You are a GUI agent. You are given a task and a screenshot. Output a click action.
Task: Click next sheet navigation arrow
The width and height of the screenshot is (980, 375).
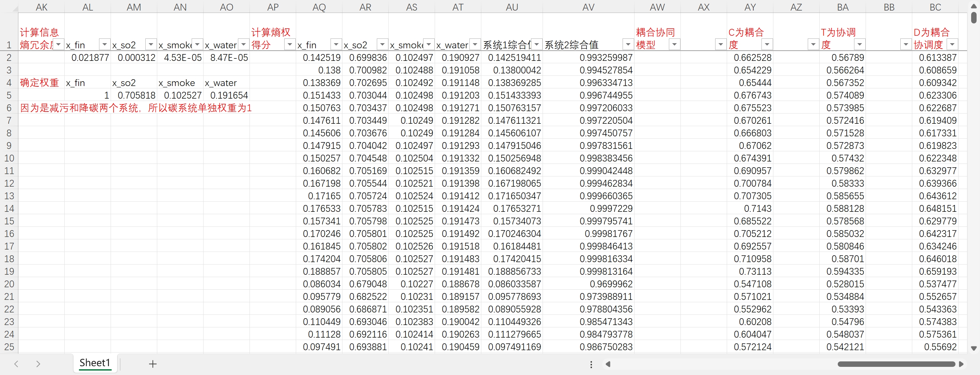pos(38,363)
